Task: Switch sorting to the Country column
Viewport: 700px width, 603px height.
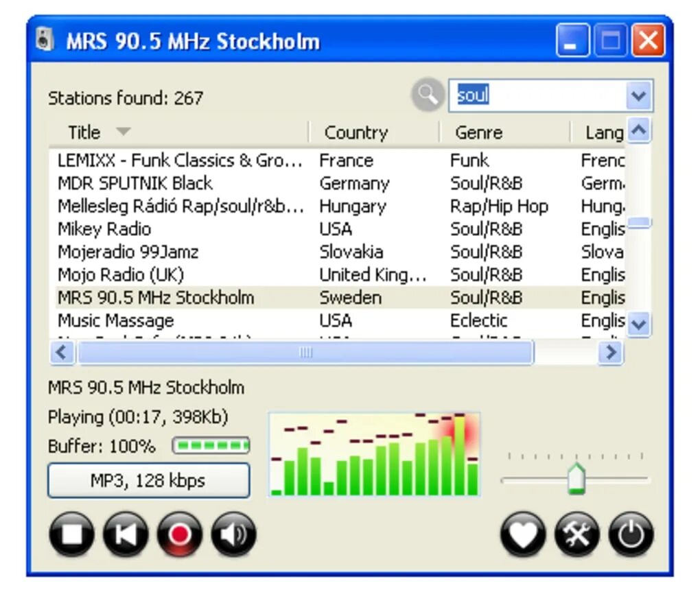Action: 356,132
